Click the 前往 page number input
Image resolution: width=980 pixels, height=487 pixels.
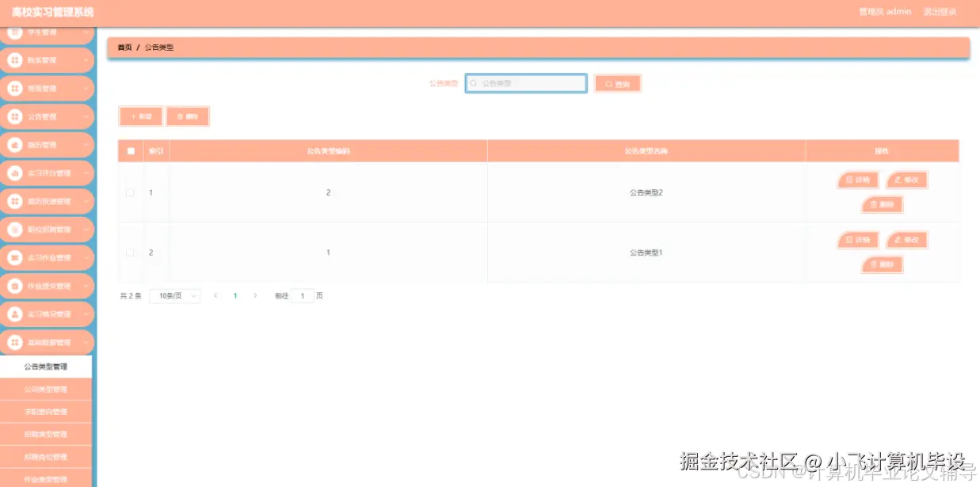(x=303, y=295)
